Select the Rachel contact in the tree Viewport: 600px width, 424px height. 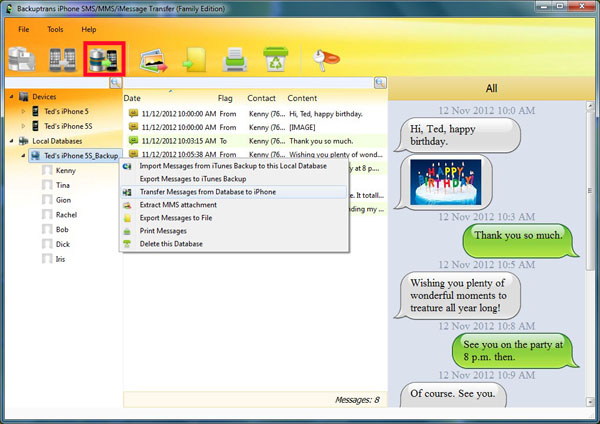click(66, 215)
